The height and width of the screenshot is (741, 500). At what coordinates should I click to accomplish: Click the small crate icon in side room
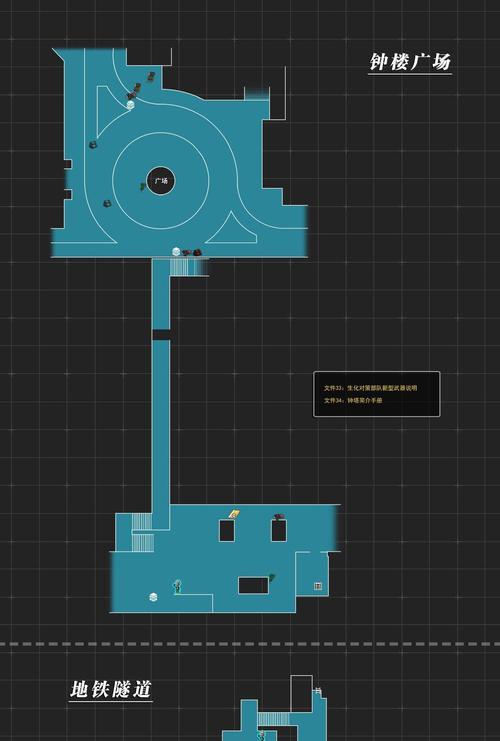coord(318,586)
